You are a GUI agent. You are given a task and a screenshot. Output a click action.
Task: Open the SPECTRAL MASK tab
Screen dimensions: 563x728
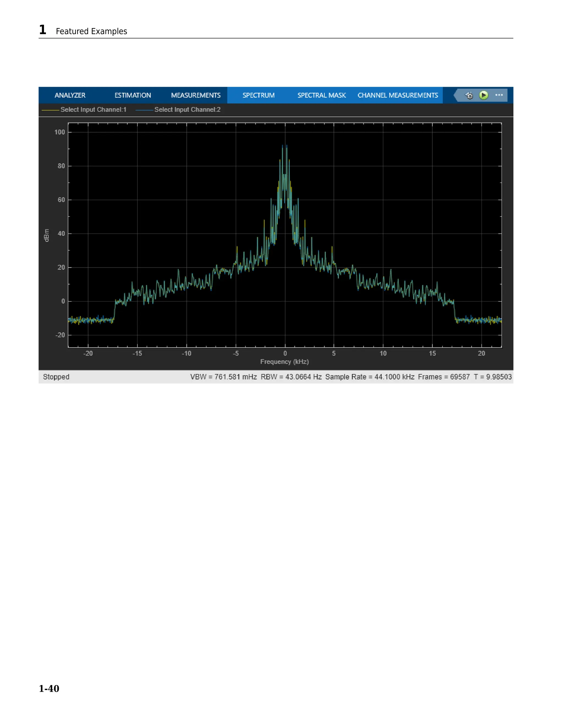click(x=322, y=95)
